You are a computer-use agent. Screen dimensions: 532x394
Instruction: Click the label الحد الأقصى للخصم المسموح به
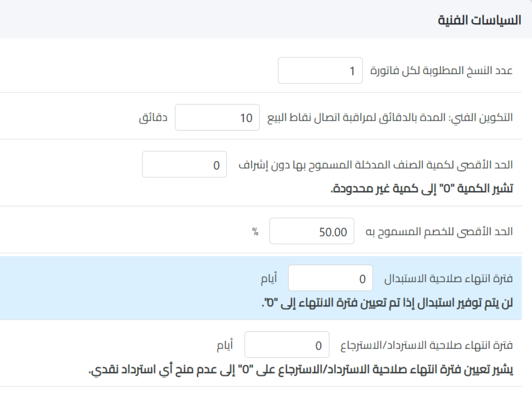tap(439, 231)
